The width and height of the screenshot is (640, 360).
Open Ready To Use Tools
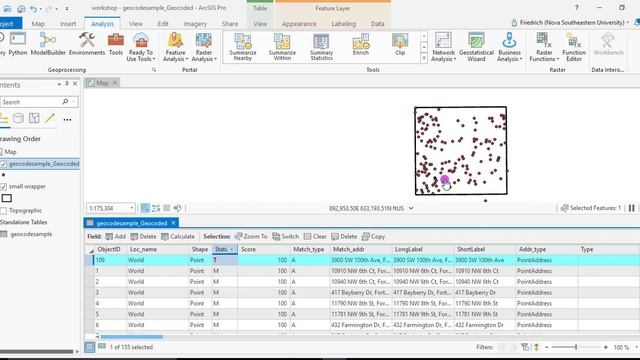point(141,47)
